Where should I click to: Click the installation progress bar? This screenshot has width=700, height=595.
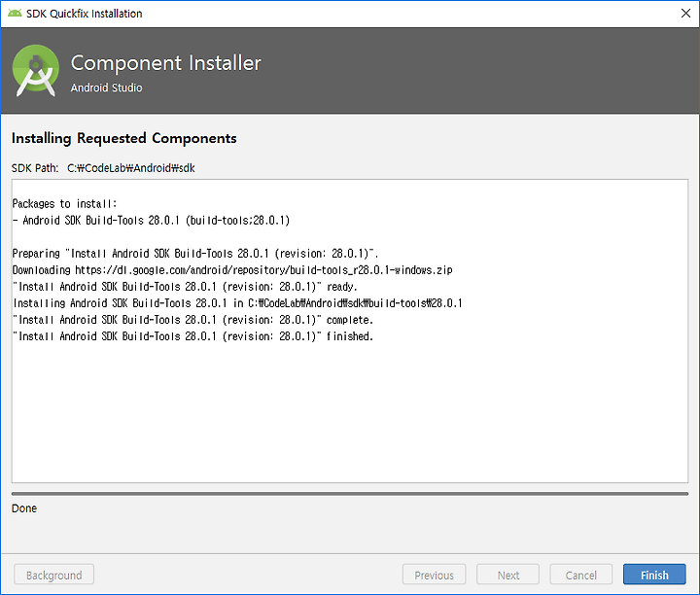coord(350,494)
